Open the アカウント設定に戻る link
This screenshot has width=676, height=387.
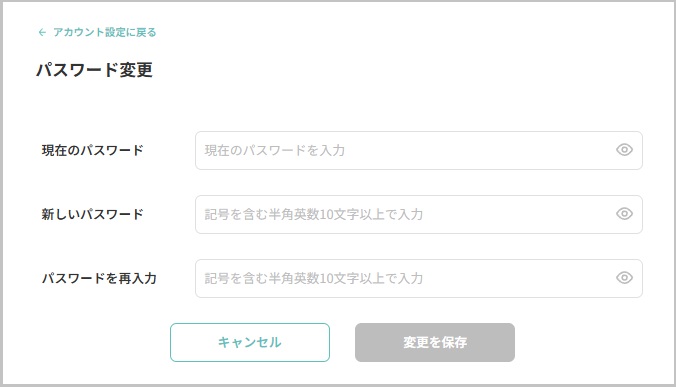[x=104, y=32]
